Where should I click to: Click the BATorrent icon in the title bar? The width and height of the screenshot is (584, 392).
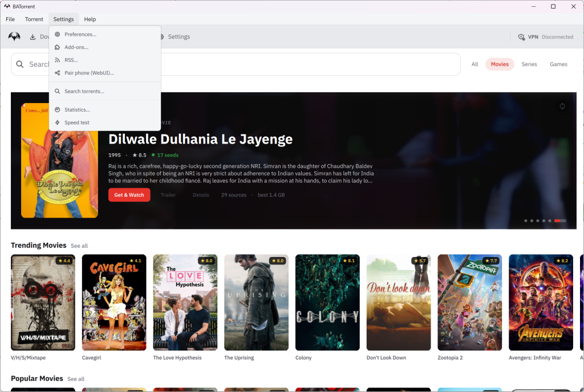click(7, 6)
